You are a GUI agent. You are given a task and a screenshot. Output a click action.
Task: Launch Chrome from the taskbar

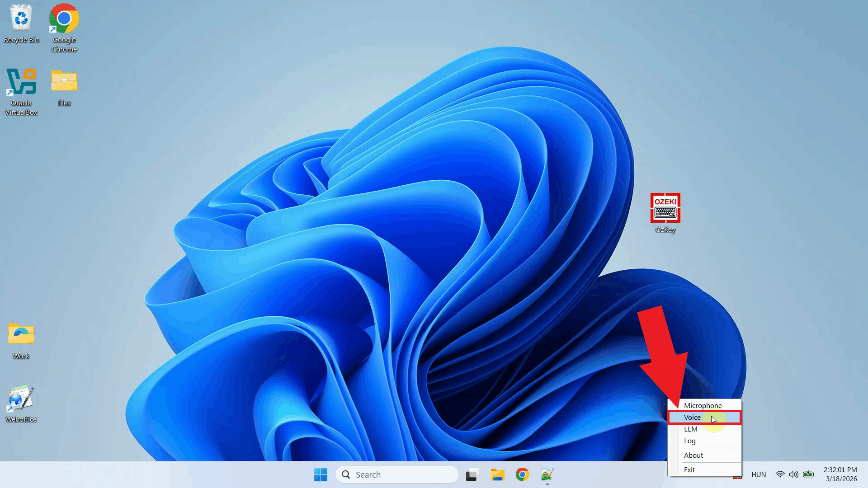[x=522, y=474]
